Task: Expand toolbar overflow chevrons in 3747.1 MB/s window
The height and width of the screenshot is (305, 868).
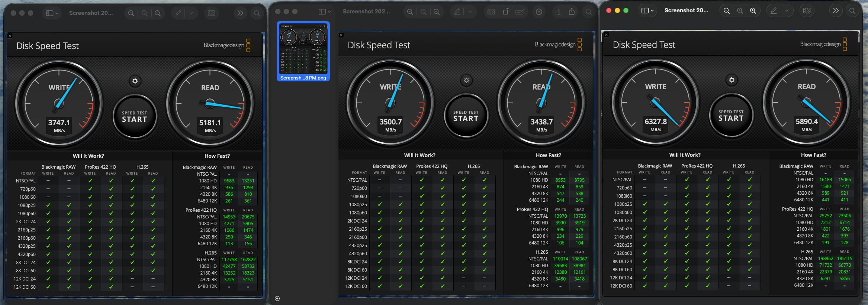Action: coord(240,13)
